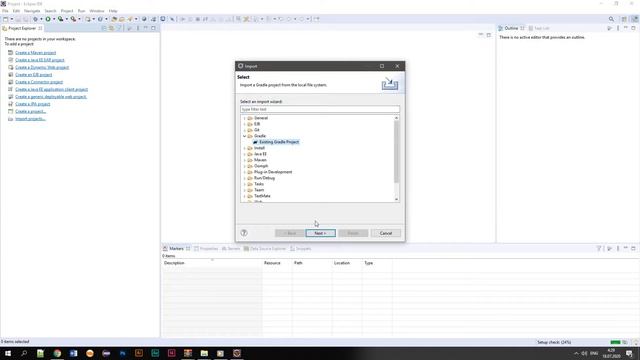Click Create an EJB project link
This screenshot has width=640, height=360.
(33, 75)
